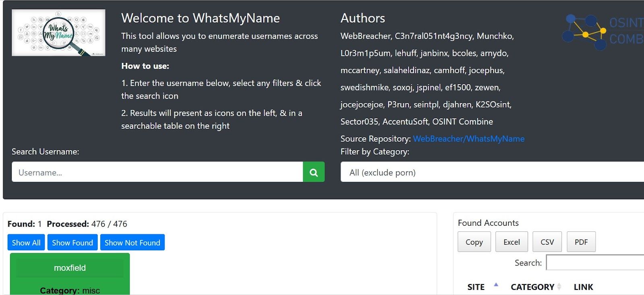
Task: Click the 'How to use:' text
Action: pyautogui.click(x=145, y=66)
